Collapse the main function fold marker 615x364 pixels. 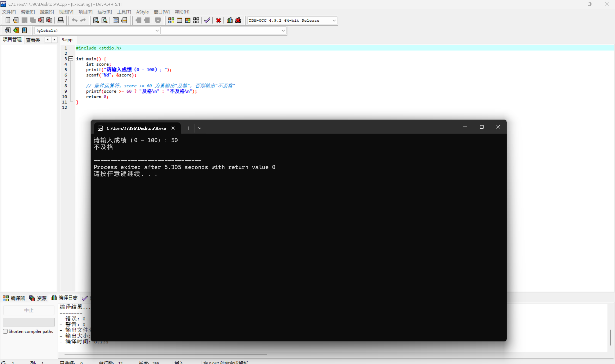point(71,59)
